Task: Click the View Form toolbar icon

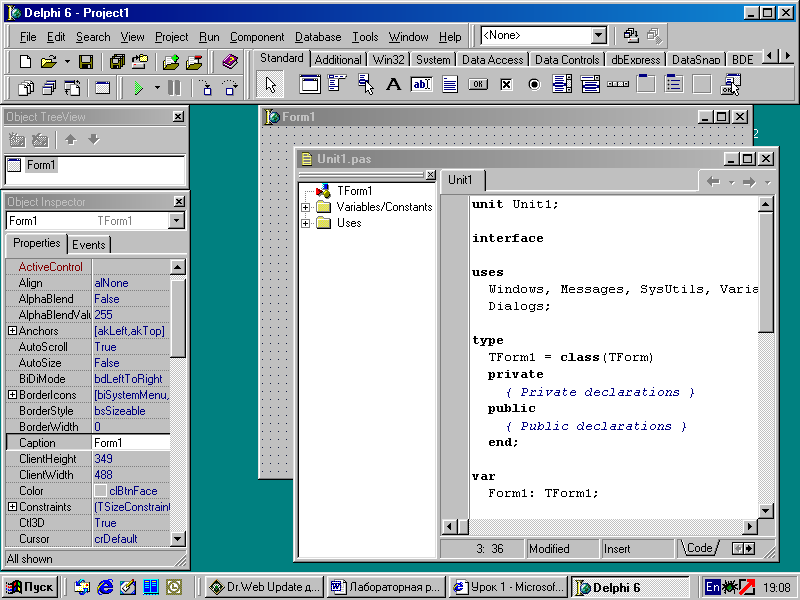Action: (x=49, y=88)
